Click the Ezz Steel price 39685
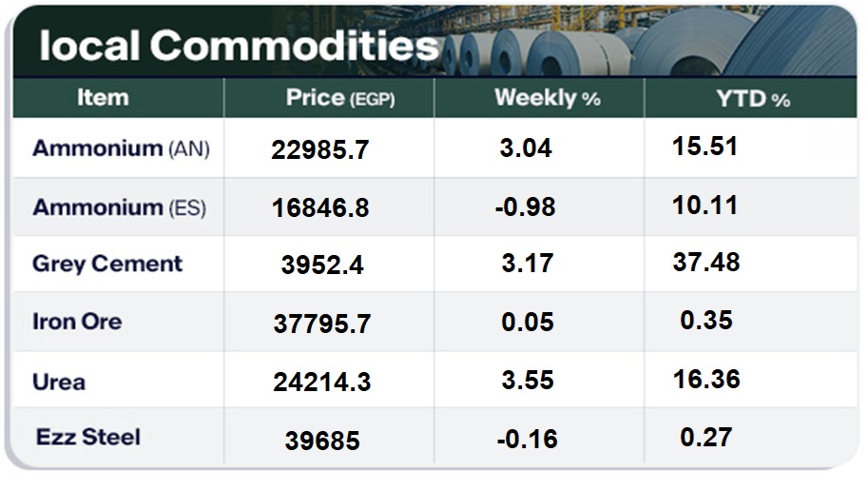This screenshot has width=868, height=491. click(x=322, y=442)
